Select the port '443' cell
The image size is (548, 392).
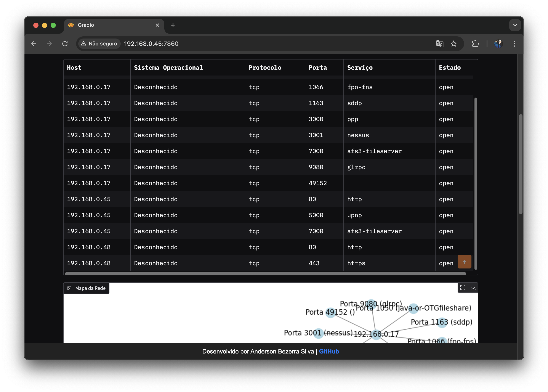pos(324,263)
